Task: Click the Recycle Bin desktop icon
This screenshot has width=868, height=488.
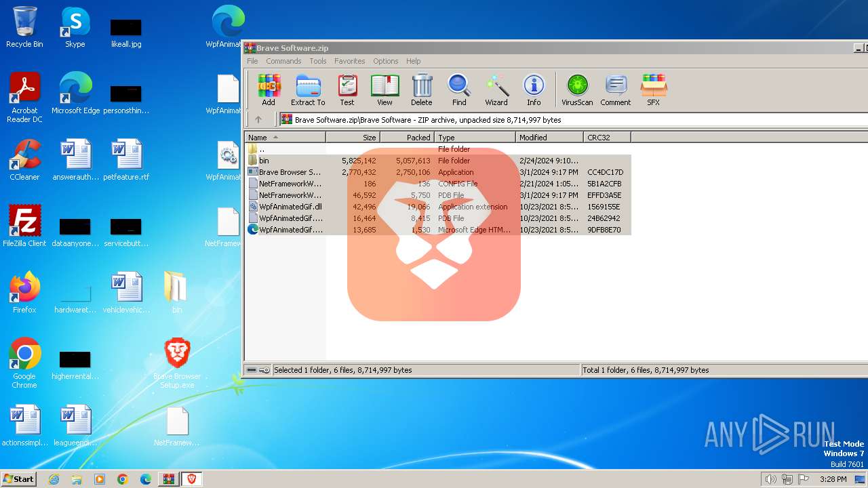Action: pyautogui.click(x=24, y=27)
